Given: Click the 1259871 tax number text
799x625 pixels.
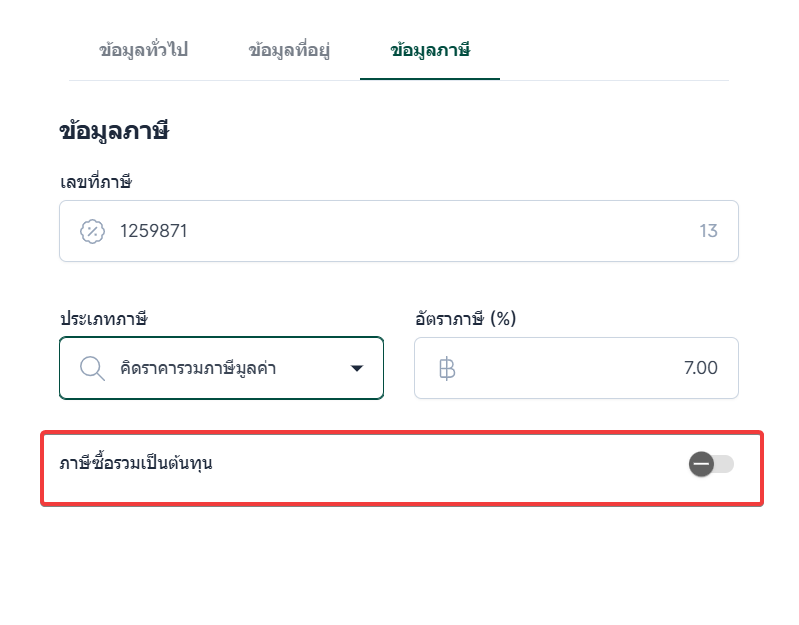Looking at the screenshot, I should [154, 232].
